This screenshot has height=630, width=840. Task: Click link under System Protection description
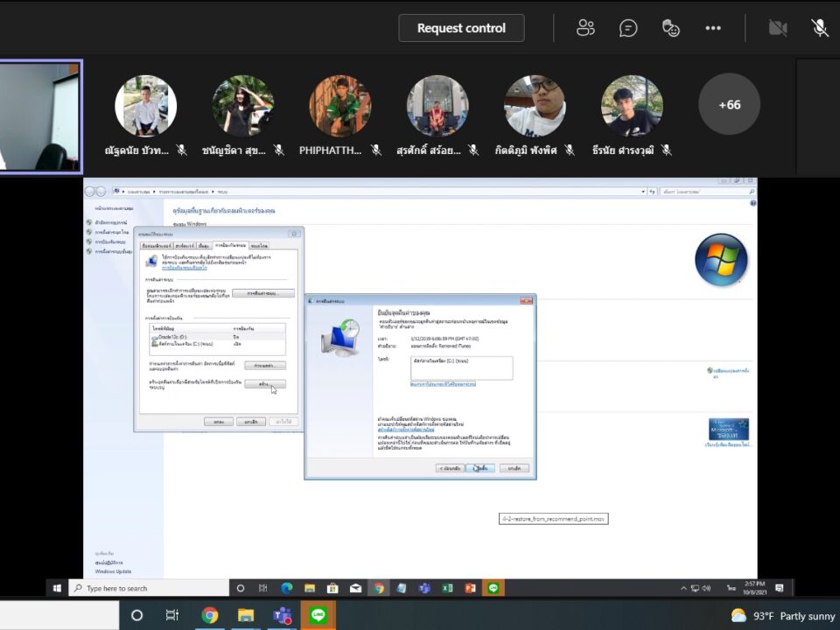[x=185, y=268]
